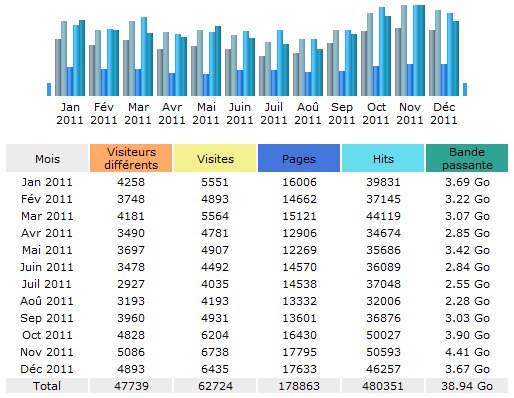Screen dimensions: 514x398
Task: Click the Aoû 2011 row label
Action: [x=47, y=301]
